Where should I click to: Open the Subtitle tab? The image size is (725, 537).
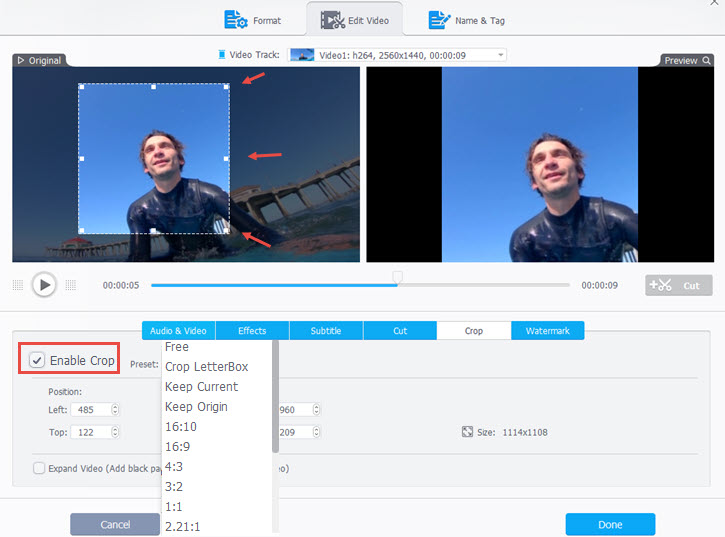click(326, 331)
